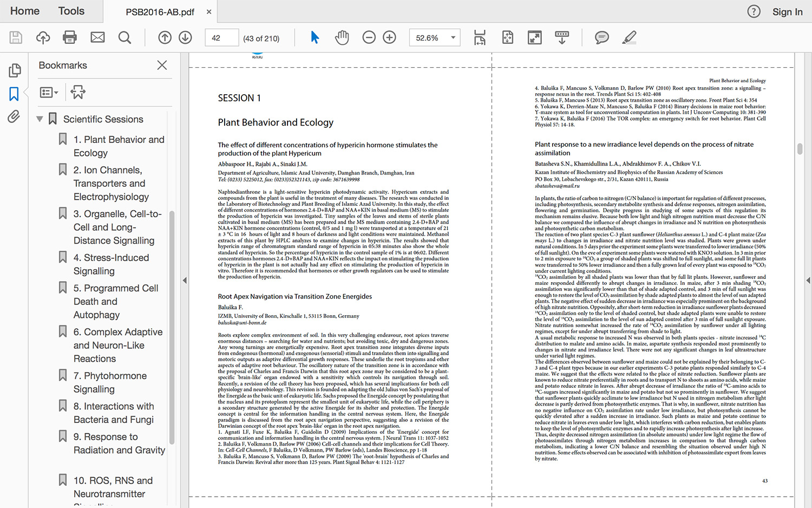812x508 pixels.
Task: Click the Fit width scrolling icon
Action: click(480, 37)
